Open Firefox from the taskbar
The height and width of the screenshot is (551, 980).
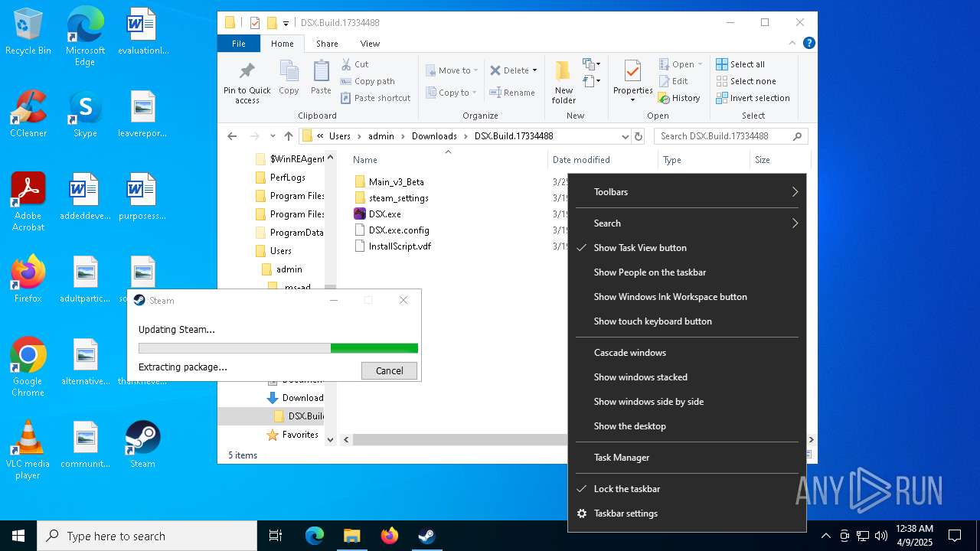[389, 536]
